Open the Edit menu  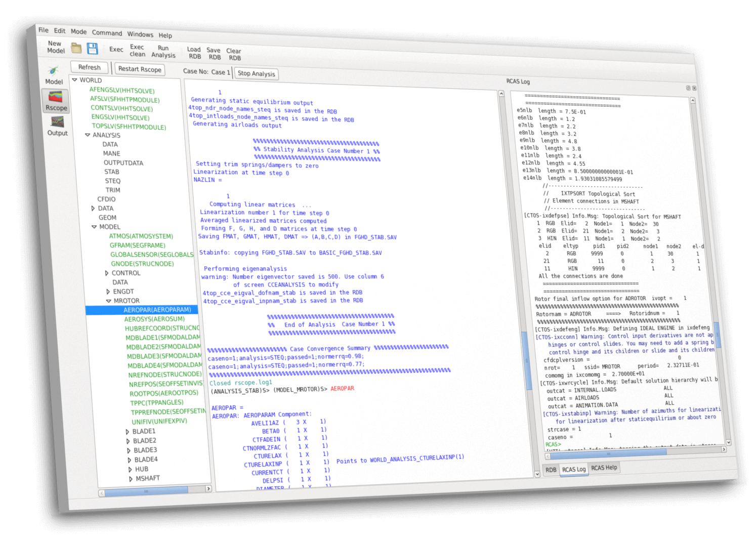point(60,30)
